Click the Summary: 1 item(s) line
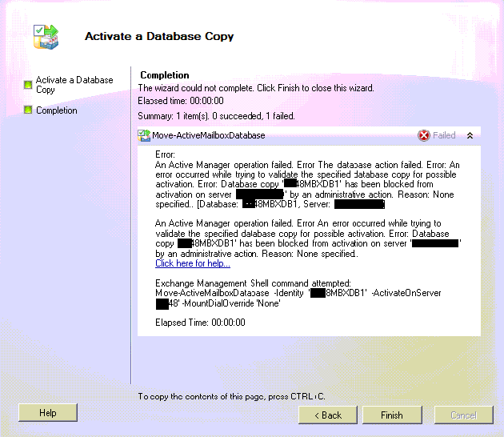 216,116
